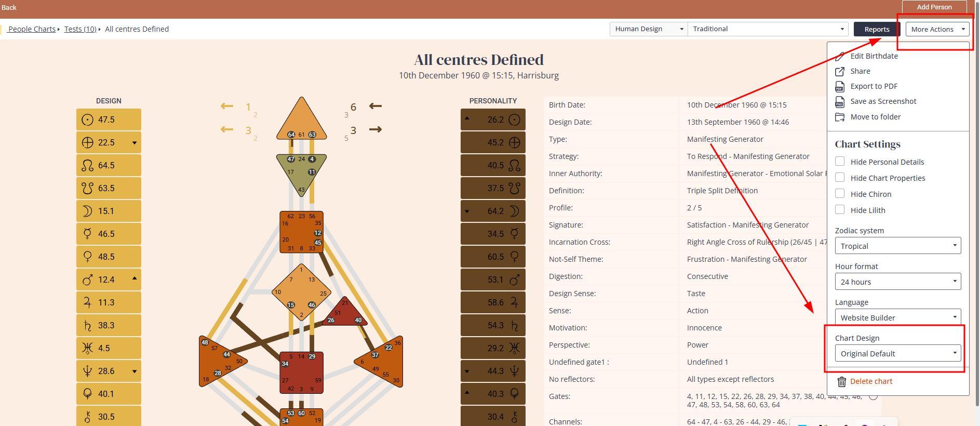Click the Save as Screenshot icon

pos(839,101)
